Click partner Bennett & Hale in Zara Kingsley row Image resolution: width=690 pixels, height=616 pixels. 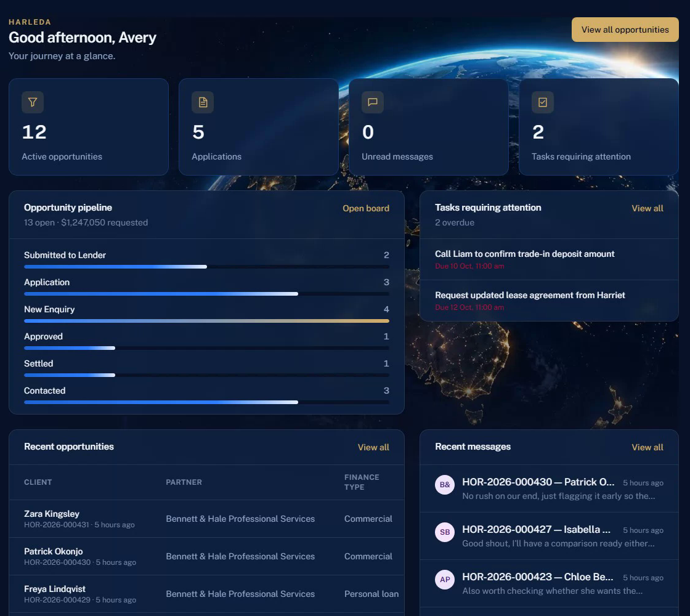tap(240, 519)
